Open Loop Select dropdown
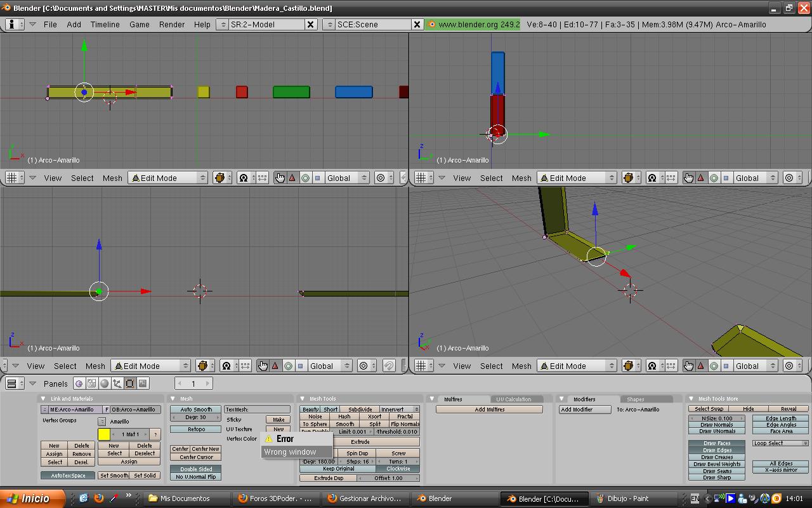The height and width of the screenshot is (508, 812). [781, 443]
